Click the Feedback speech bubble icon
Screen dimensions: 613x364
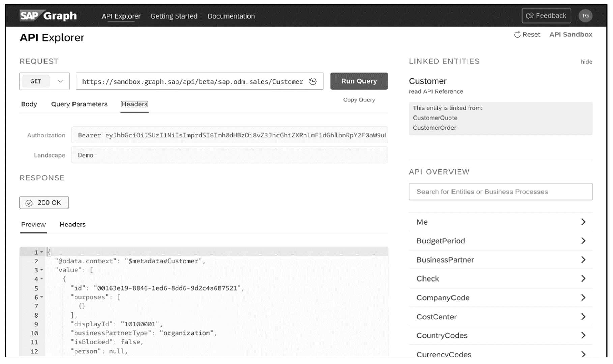tap(530, 16)
